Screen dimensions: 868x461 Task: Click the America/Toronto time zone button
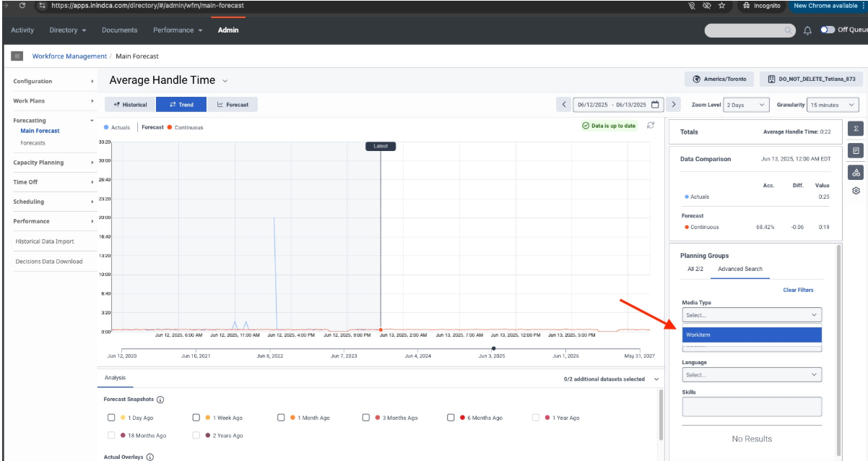[719, 79]
